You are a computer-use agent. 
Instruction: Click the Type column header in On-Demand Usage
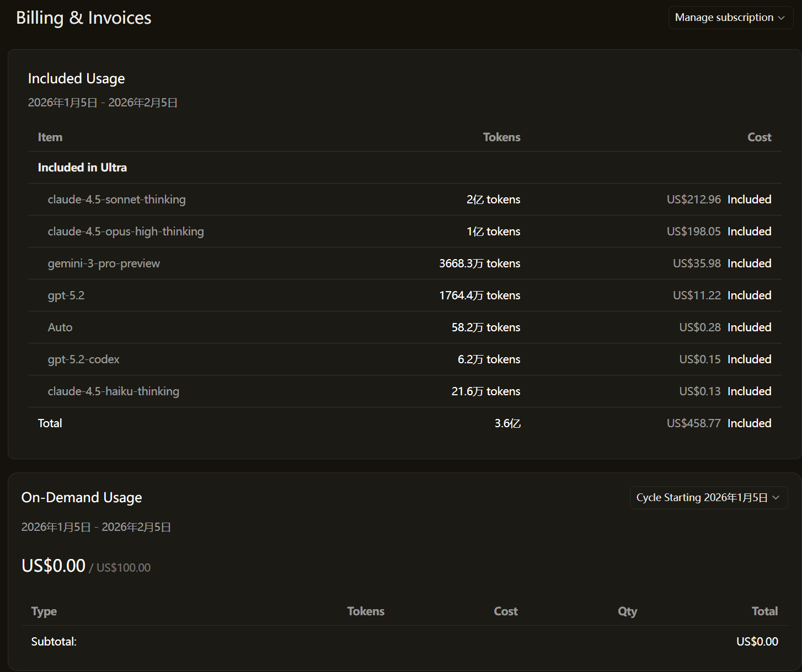(44, 611)
